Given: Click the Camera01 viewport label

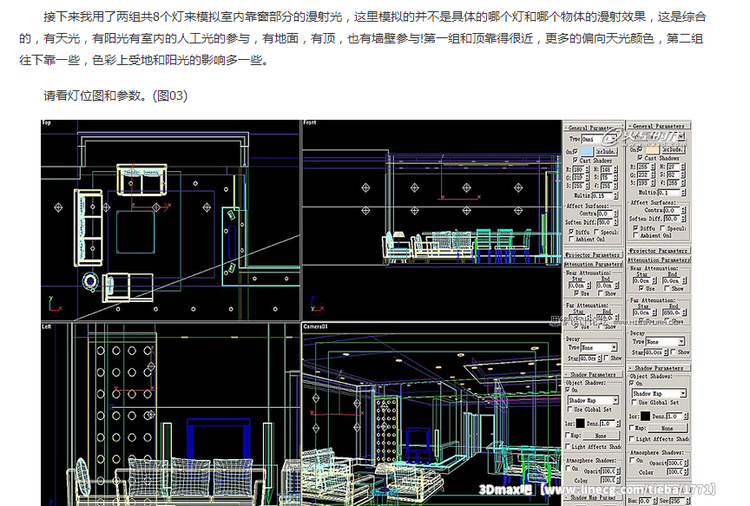Looking at the screenshot, I should pyautogui.click(x=315, y=327).
